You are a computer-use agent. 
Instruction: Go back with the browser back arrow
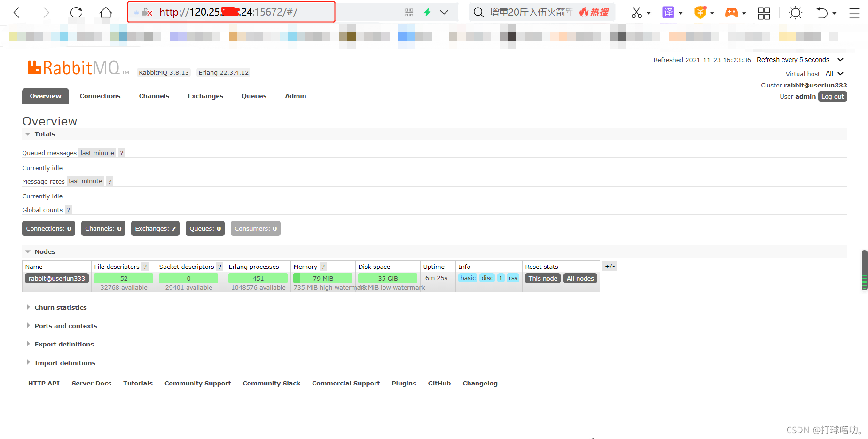point(17,12)
